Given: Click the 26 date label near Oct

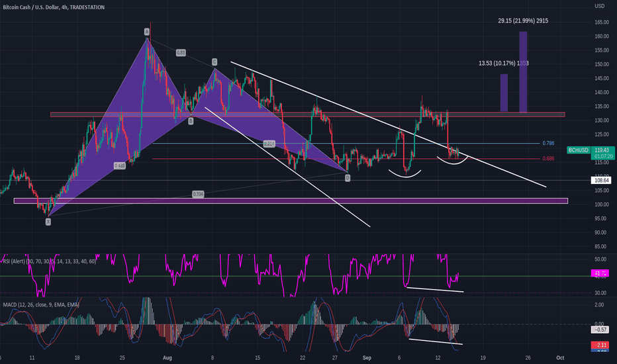Looking at the screenshot, I should [x=528, y=357].
